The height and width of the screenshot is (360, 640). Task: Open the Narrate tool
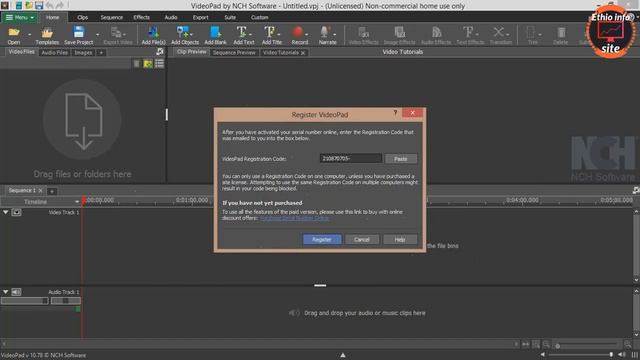326,35
